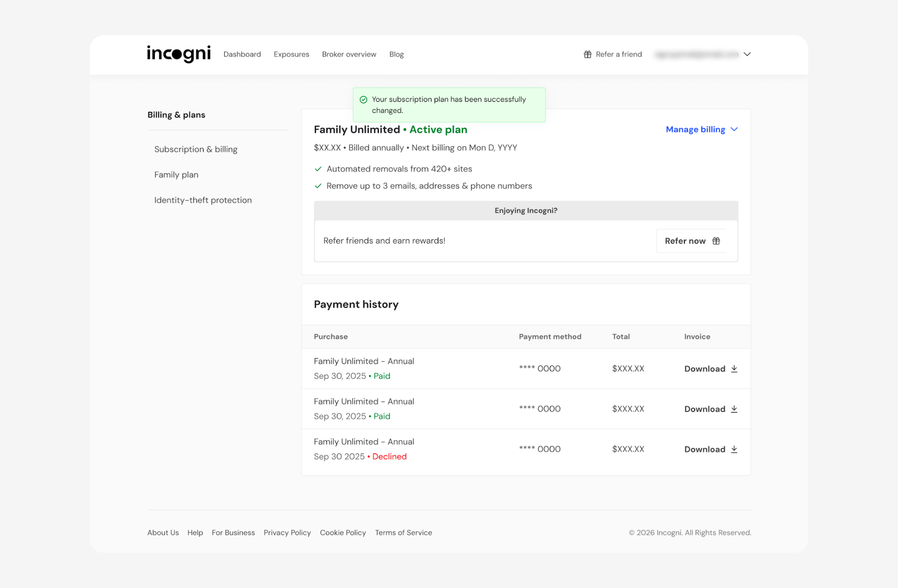Open the Blog nav link

click(396, 54)
